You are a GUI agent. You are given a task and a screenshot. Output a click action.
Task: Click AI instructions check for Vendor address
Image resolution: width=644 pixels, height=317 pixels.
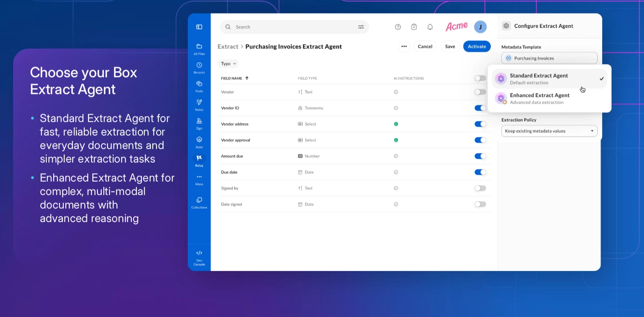396,124
